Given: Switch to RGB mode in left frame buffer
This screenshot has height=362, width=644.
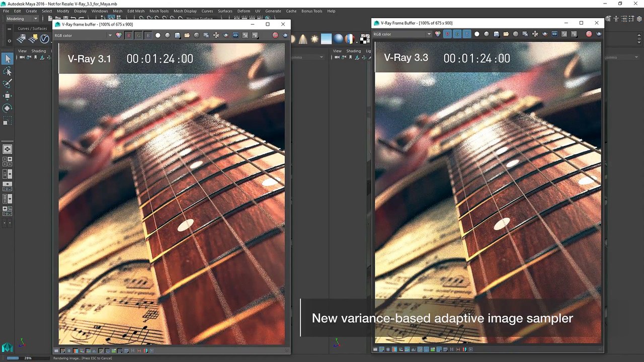Looking at the screenshot, I should point(119,35).
